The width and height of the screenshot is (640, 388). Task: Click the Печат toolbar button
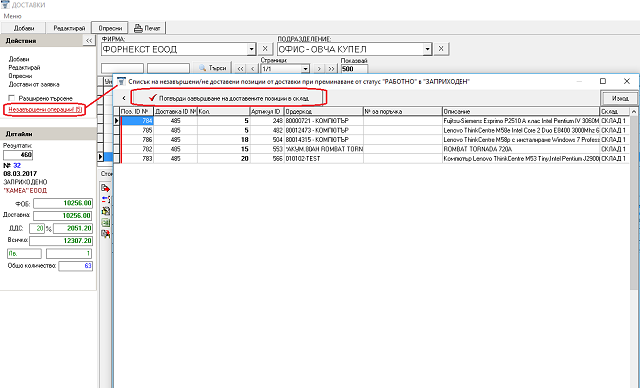(148, 28)
